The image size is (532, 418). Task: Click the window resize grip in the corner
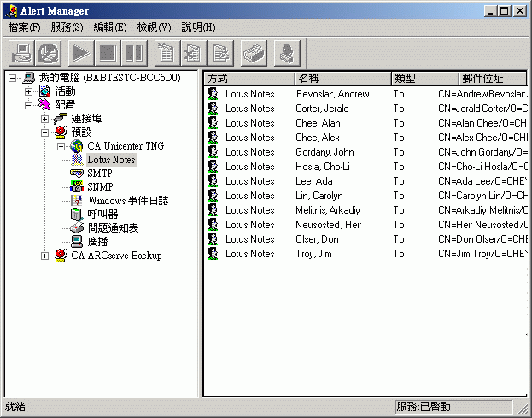pyautogui.click(x=523, y=408)
